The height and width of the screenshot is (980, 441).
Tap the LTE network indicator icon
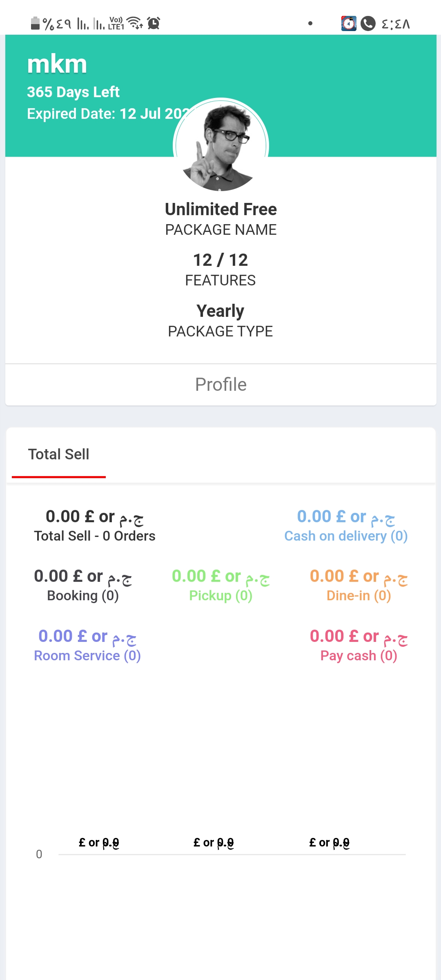(x=116, y=23)
